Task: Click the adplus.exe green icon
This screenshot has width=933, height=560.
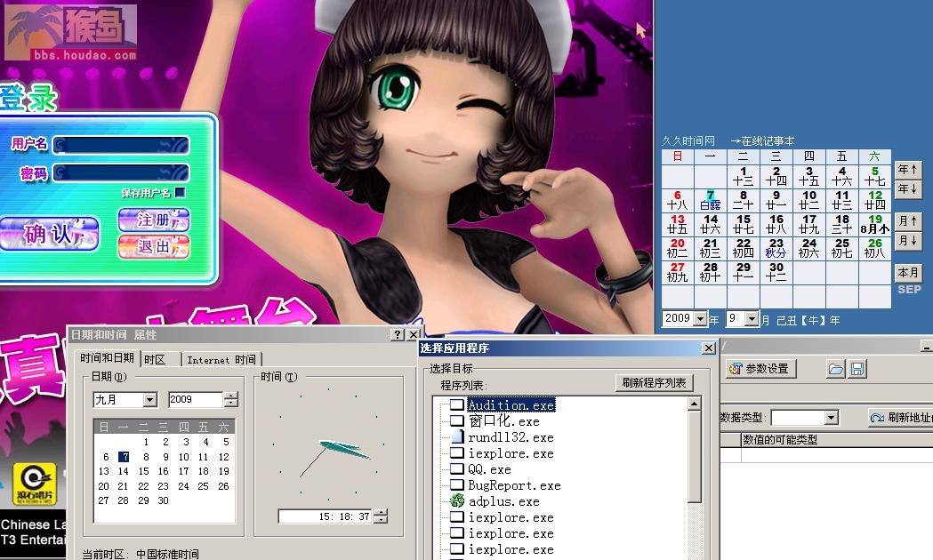Action: point(457,501)
